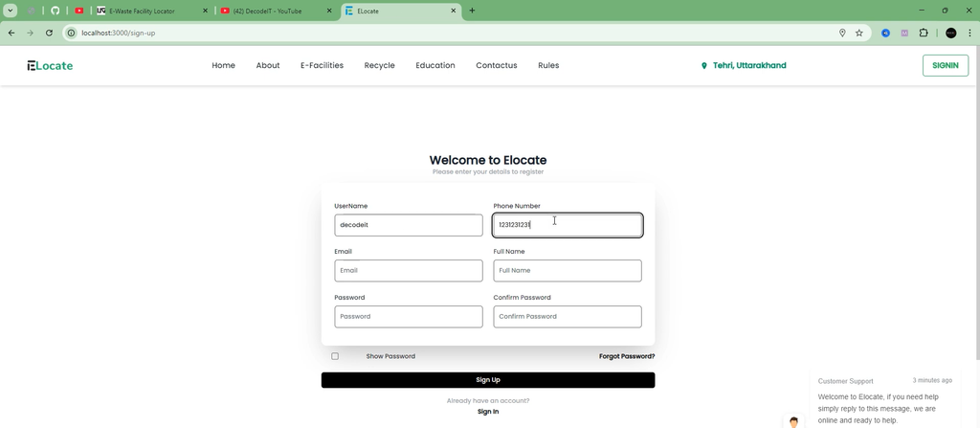Click the location pin icon beside Tehri
The width and height of the screenshot is (980, 428).
coord(704,66)
